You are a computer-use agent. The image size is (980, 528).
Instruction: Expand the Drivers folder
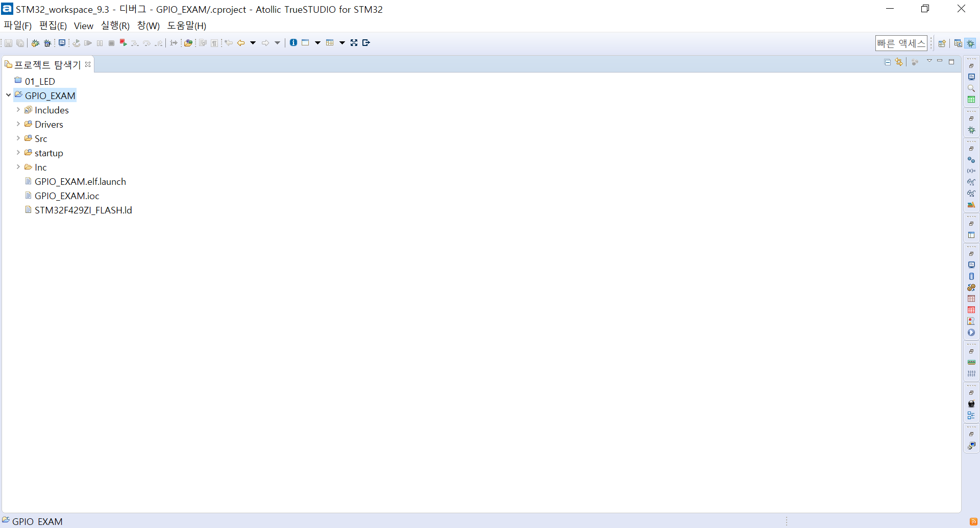coord(18,124)
